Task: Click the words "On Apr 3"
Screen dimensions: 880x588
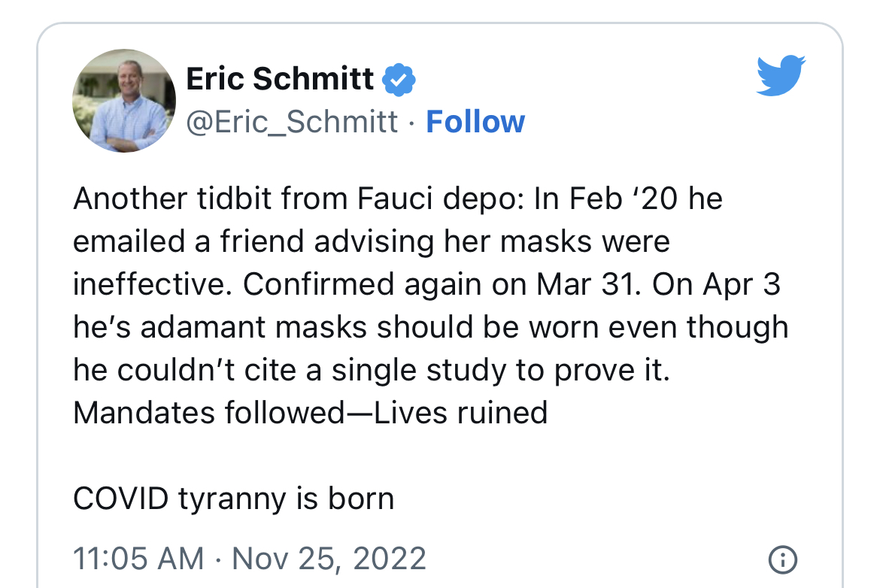Action: 716,284
